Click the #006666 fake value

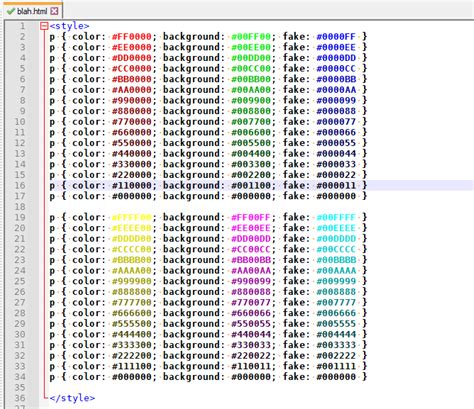coord(336,313)
